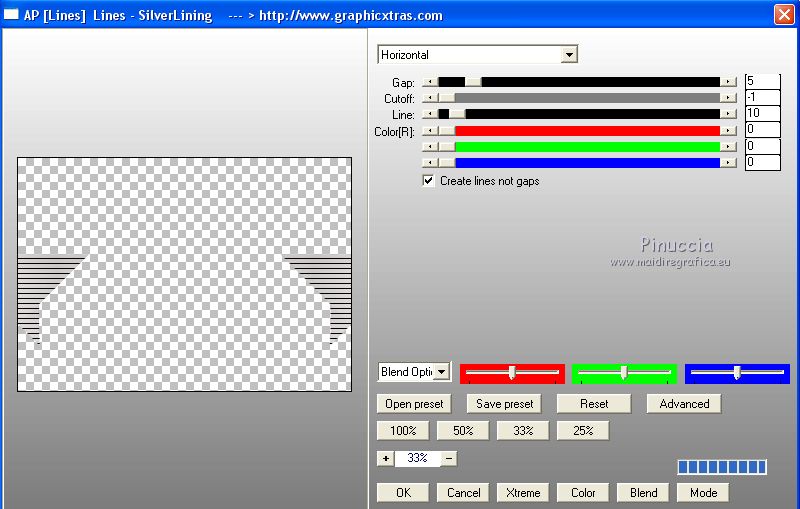Image resolution: width=800 pixels, height=509 pixels.
Task: Confirm with the OK button
Action: pos(403,493)
